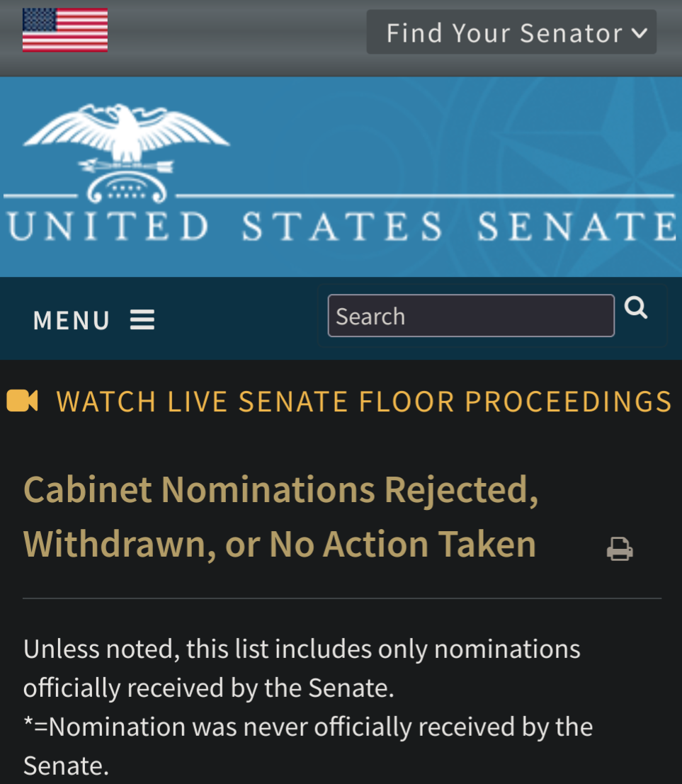Click the hamburger menu icon
682x784 pixels.
pyautogui.click(x=142, y=319)
